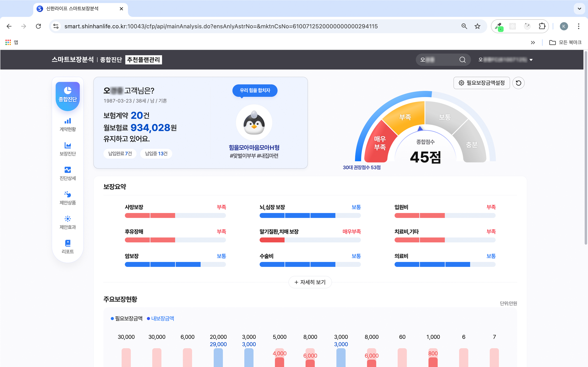Click the 암보장 coverage progress bar

point(175,264)
